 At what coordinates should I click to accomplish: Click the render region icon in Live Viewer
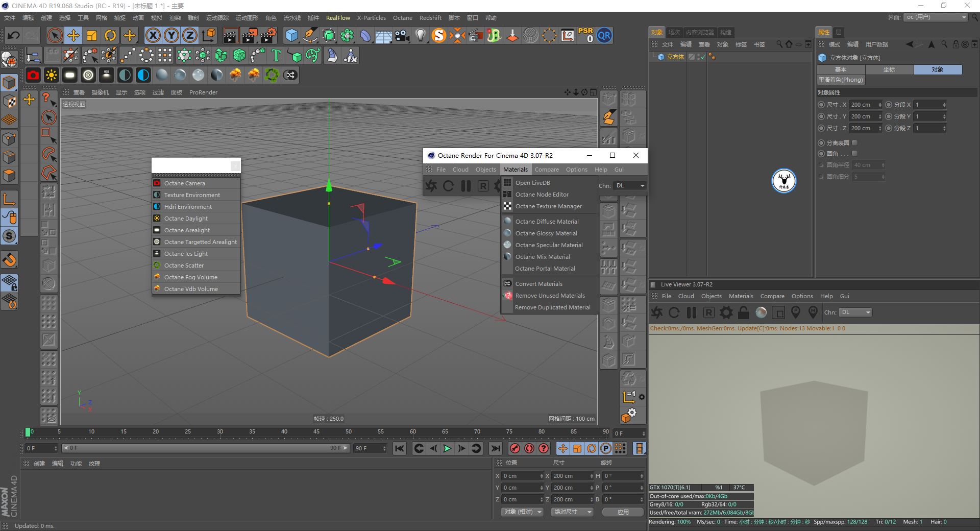coord(778,312)
